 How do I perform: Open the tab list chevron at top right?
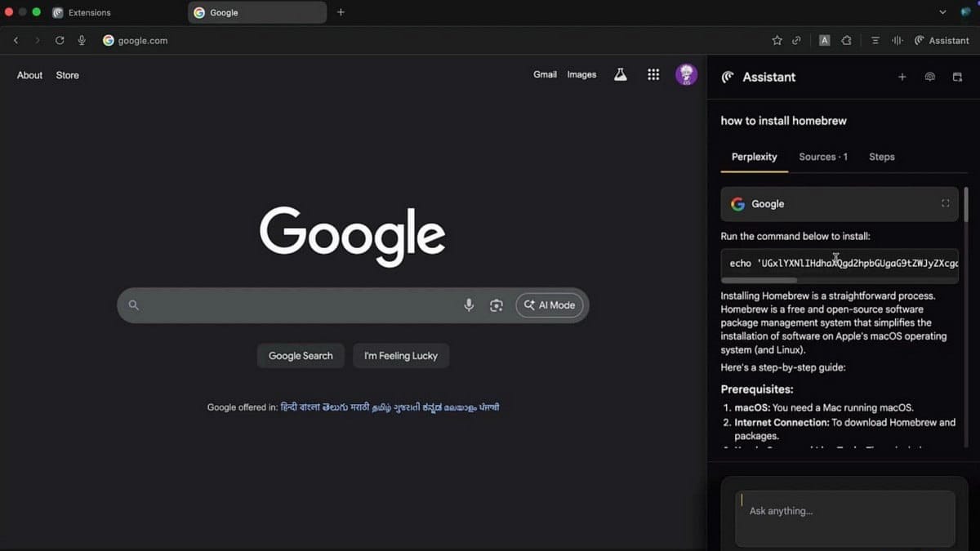click(942, 12)
